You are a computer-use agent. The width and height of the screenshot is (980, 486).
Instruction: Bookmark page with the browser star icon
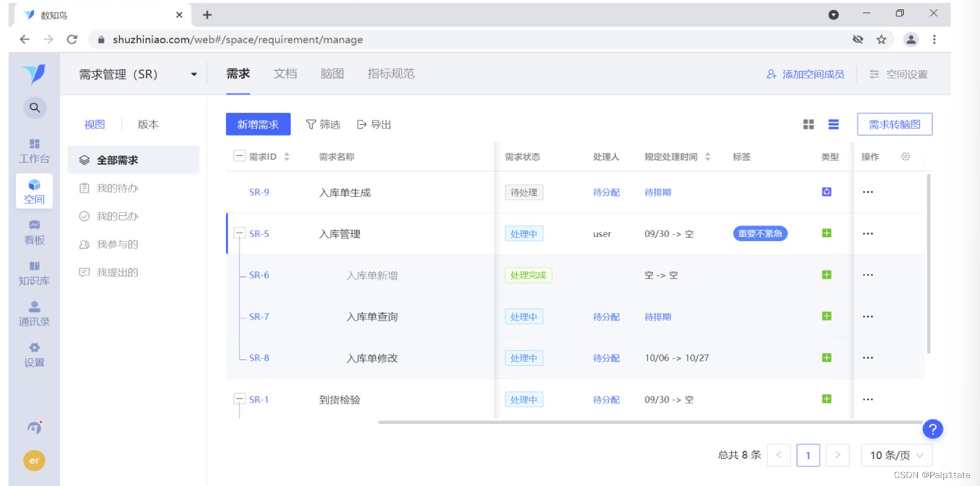881,39
